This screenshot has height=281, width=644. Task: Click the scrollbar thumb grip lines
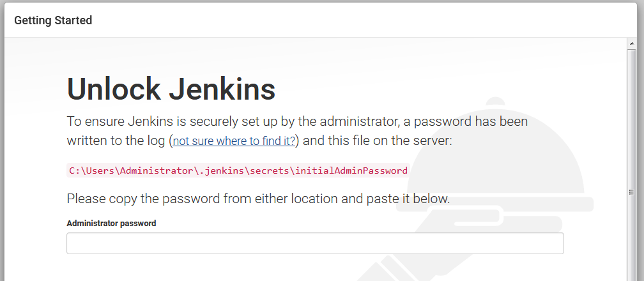(x=631, y=192)
